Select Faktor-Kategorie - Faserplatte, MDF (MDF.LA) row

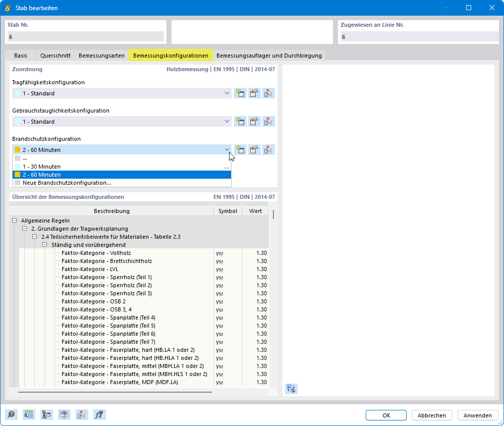coord(144,382)
